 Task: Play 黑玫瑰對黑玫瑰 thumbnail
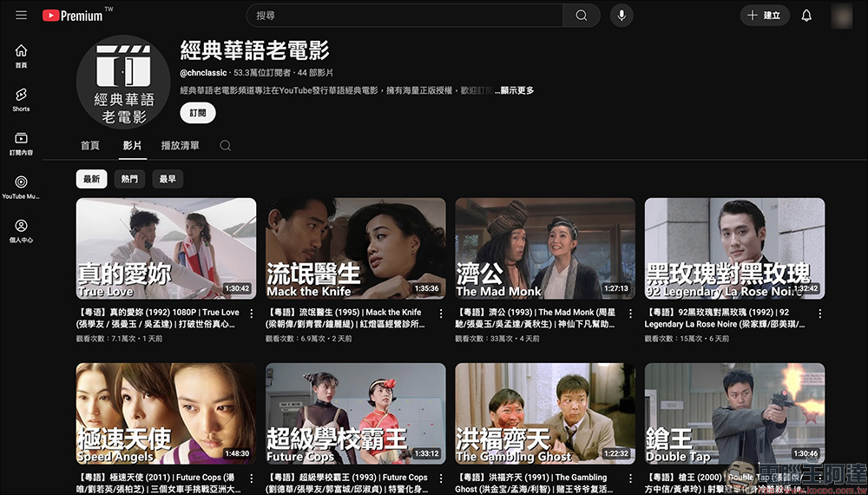tap(734, 248)
